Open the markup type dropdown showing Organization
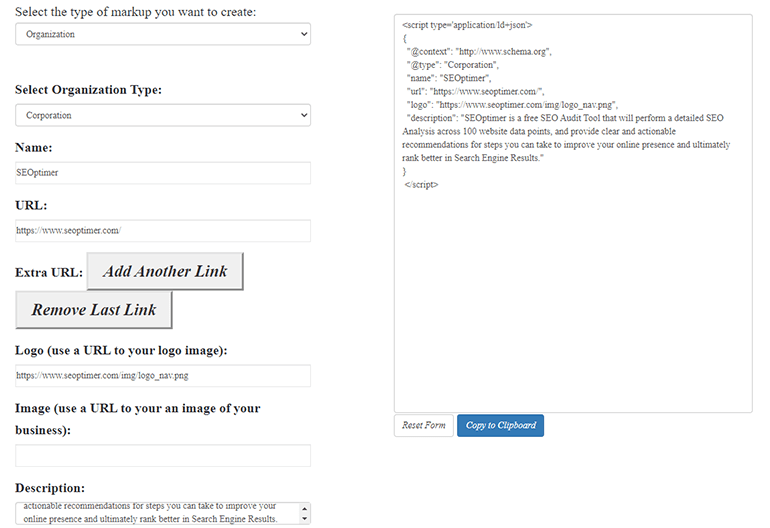This screenshot has width=770, height=528. (x=162, y=34)
